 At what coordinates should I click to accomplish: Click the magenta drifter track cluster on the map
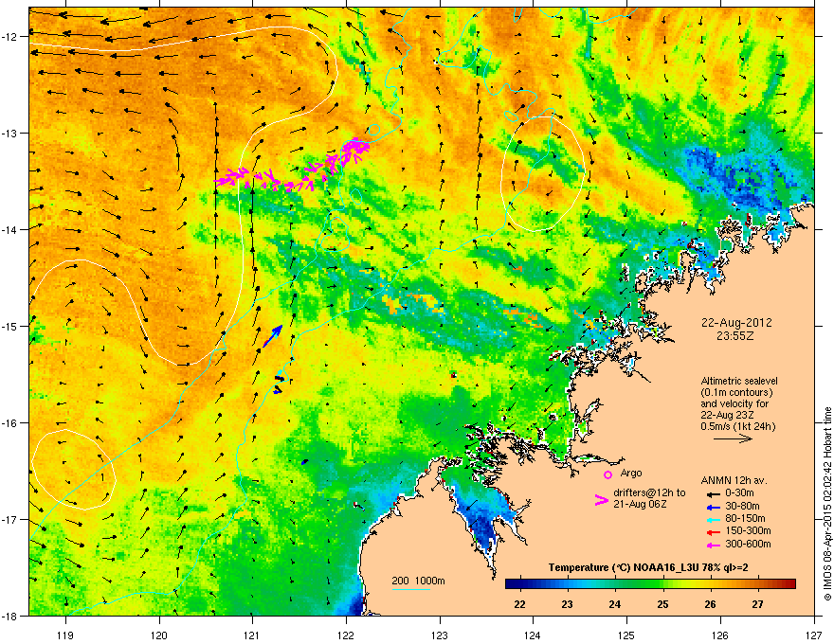(294, 165)
